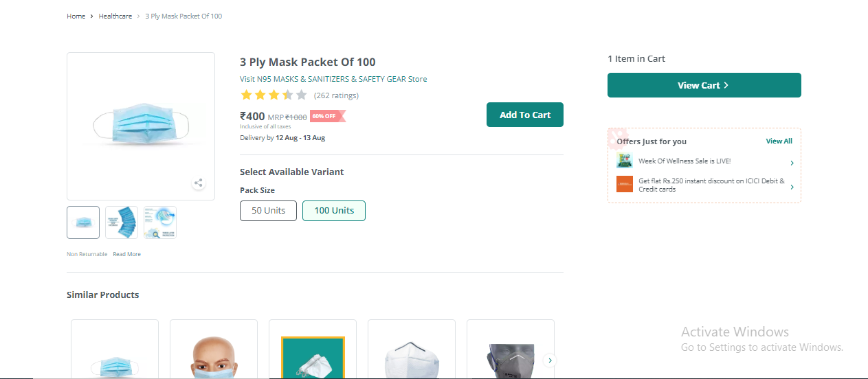Open the ICICI card discount offer icon
The image size is (868, 379).
click(x=624, y=184)
